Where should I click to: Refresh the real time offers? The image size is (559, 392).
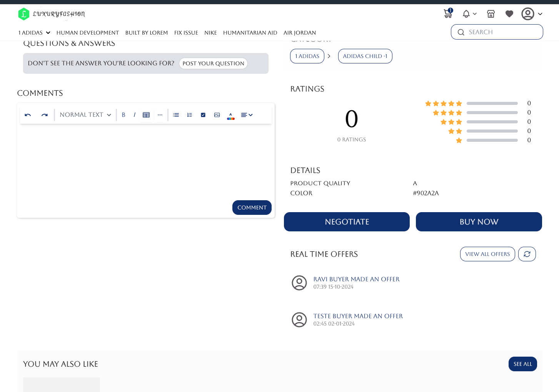click(x=527, y=254)
